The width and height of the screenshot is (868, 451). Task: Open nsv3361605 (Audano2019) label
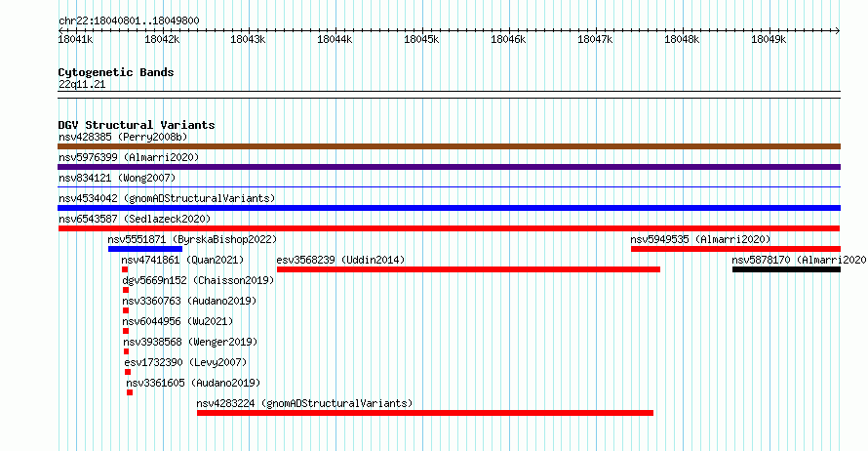click(193, 383)
